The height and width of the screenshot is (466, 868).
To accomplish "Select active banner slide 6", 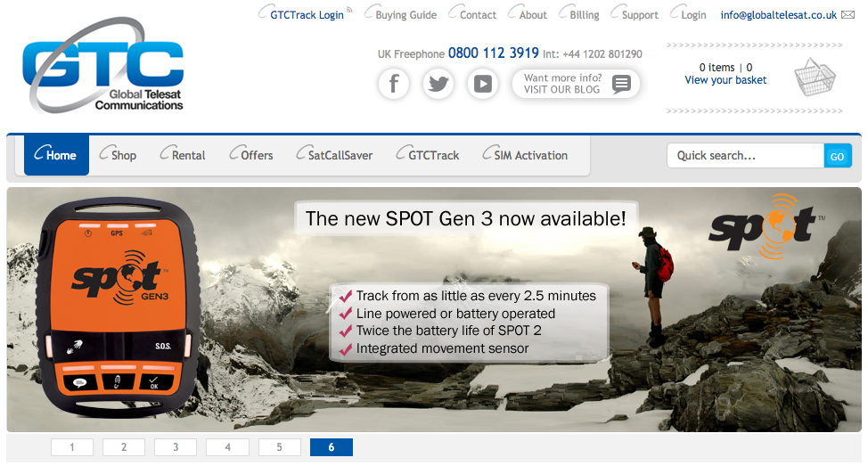I will click(x=331, y=447).
